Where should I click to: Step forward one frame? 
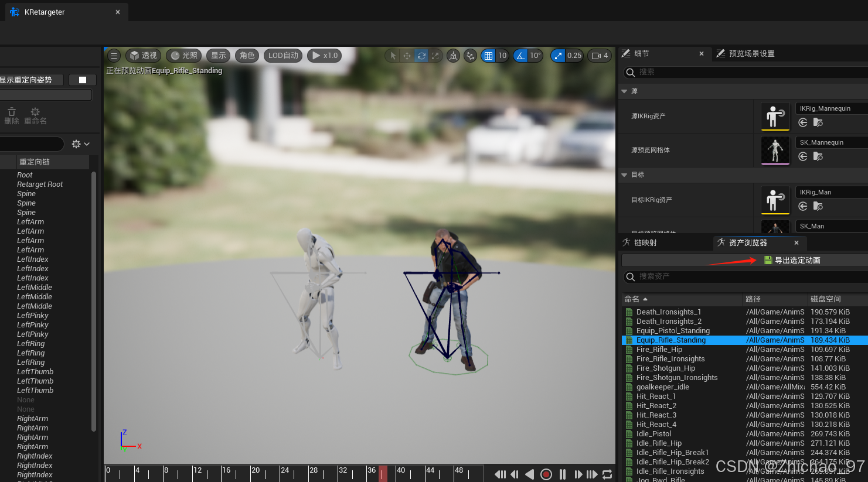point(578,474)
